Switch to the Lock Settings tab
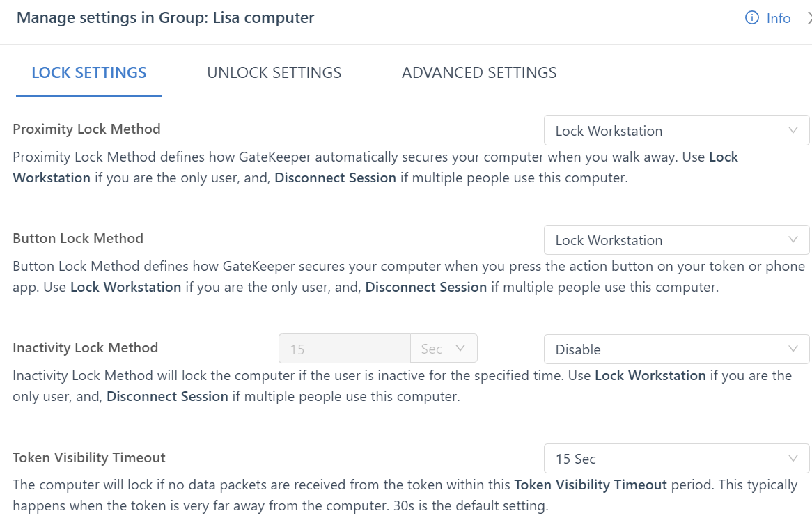Image resolution: width=812 pixels, height=527 pixels. tap(89, 72)
